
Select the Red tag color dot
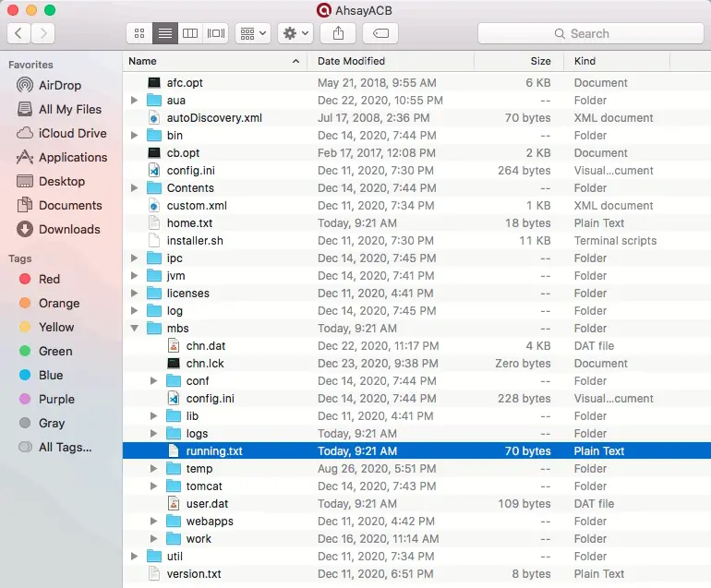[x=25, y=279]
